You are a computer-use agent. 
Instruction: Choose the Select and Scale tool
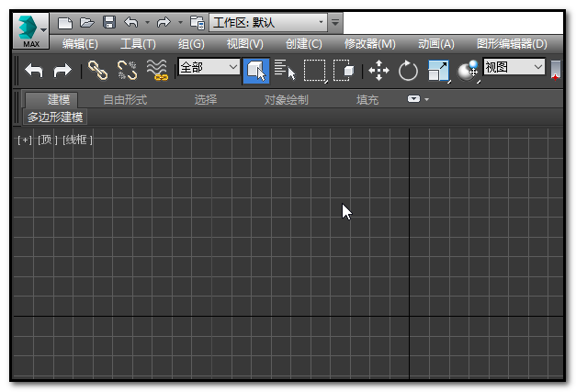pos(438,71)
